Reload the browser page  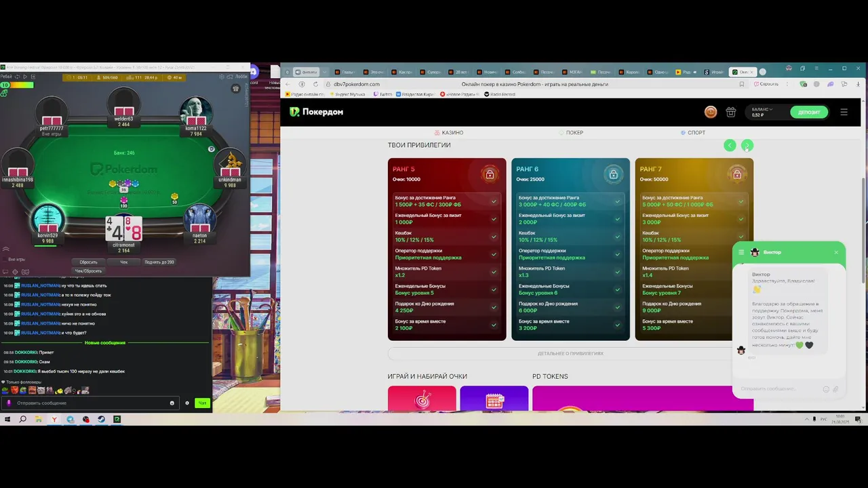315,84
